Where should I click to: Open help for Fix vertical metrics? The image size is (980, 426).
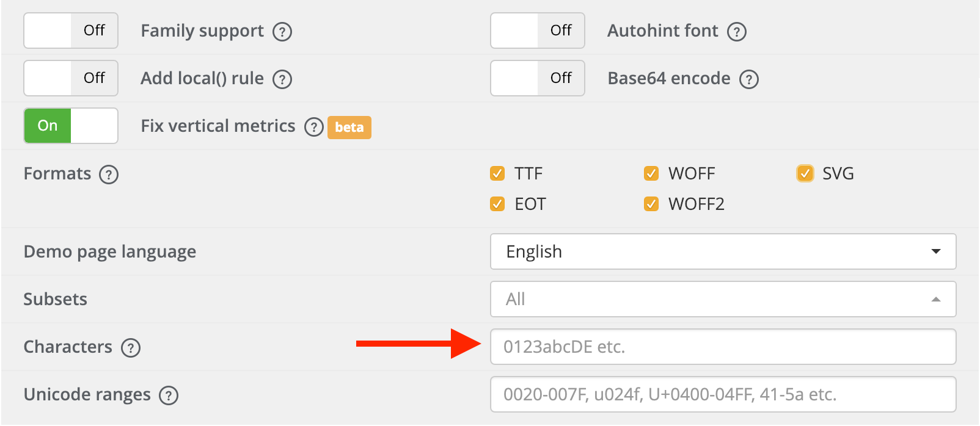pyautogui.click(x=314, y=127)
